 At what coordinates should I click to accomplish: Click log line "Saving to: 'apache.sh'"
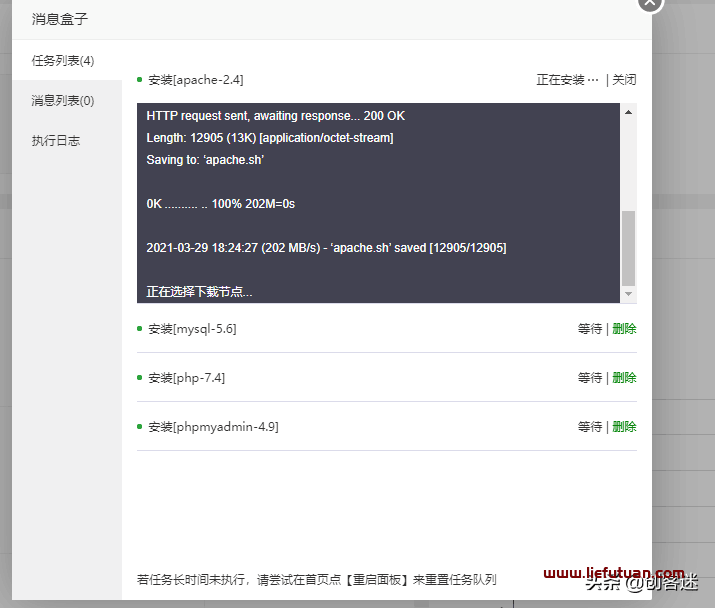(205, 160)
